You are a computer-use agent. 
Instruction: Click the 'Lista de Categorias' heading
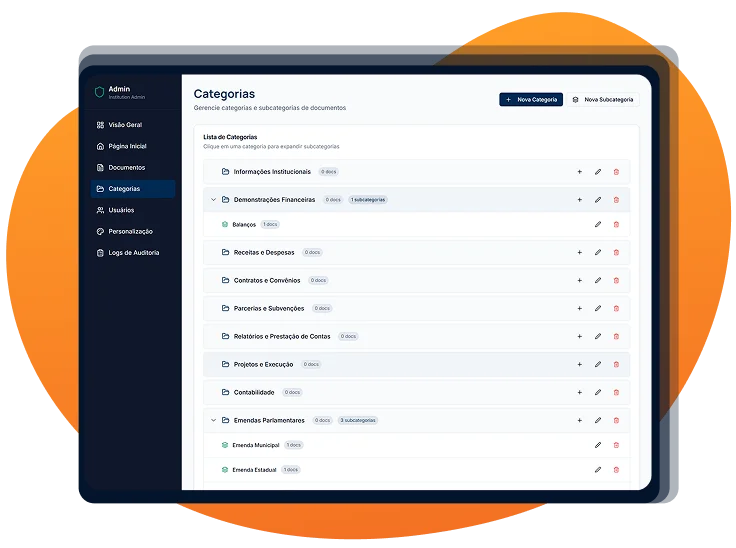tap(230, 137)
